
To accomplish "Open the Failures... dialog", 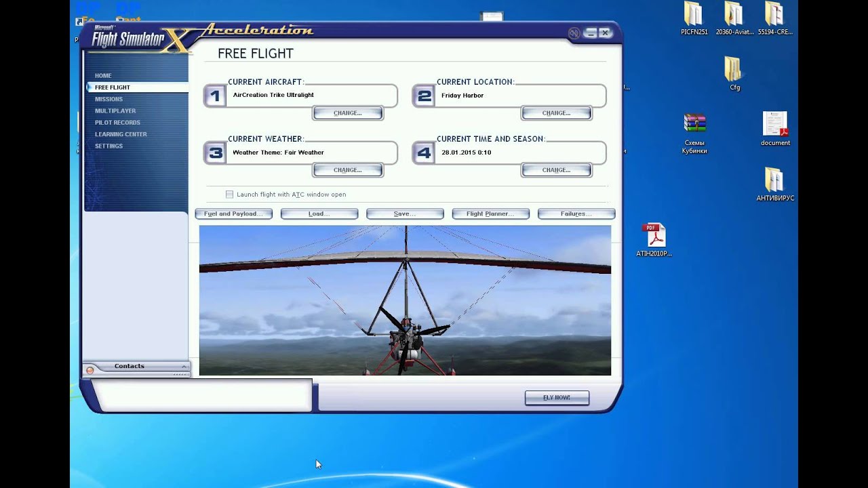I will 576,213.
